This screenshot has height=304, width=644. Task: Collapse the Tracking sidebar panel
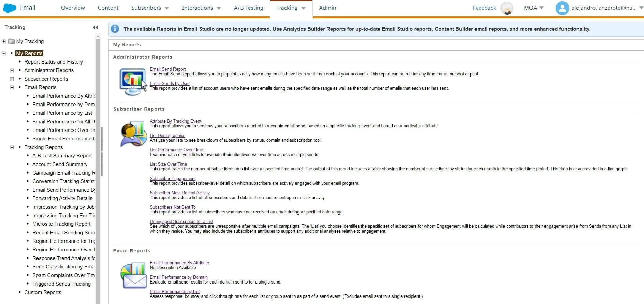pyautogui.click(x=96, y=27)
